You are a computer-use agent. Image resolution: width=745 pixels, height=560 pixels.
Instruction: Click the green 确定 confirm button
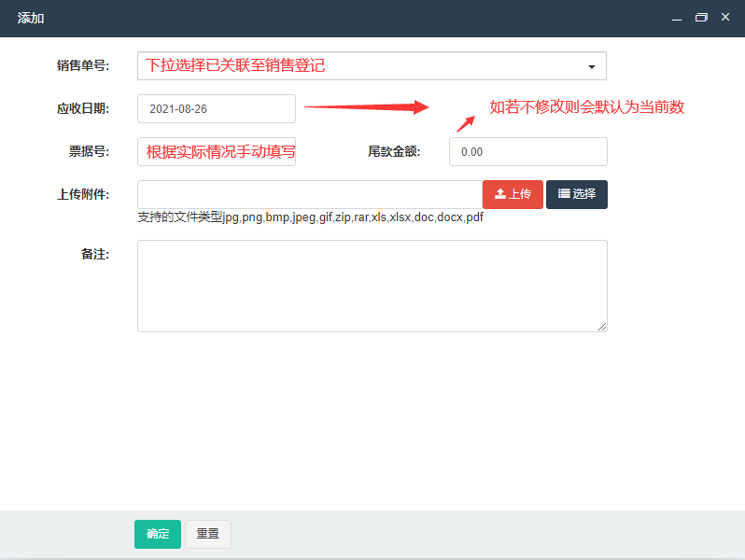[158, 534]
